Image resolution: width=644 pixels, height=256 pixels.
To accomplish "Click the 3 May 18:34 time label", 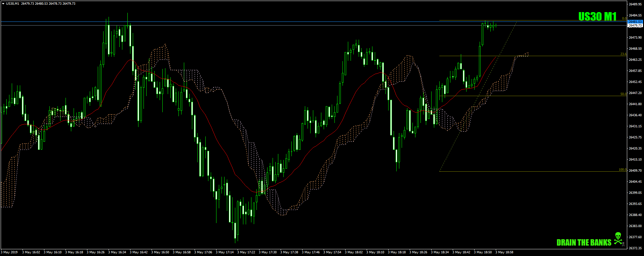I will click(x=440, y=252).
